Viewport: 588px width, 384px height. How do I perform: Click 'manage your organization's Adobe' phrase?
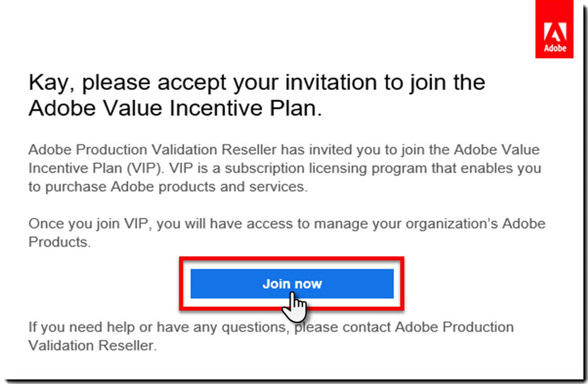click(x=430, y=223)
